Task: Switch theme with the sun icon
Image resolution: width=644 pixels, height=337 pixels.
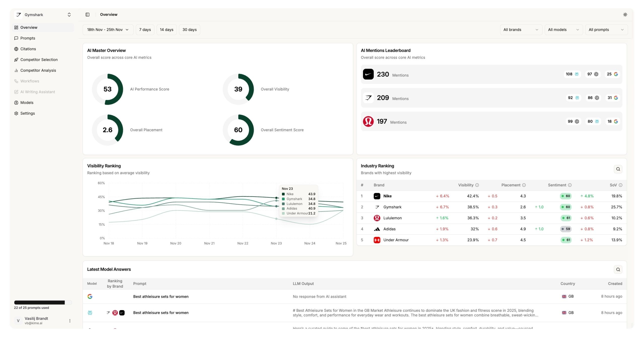Action: click(x=625, y=15)
